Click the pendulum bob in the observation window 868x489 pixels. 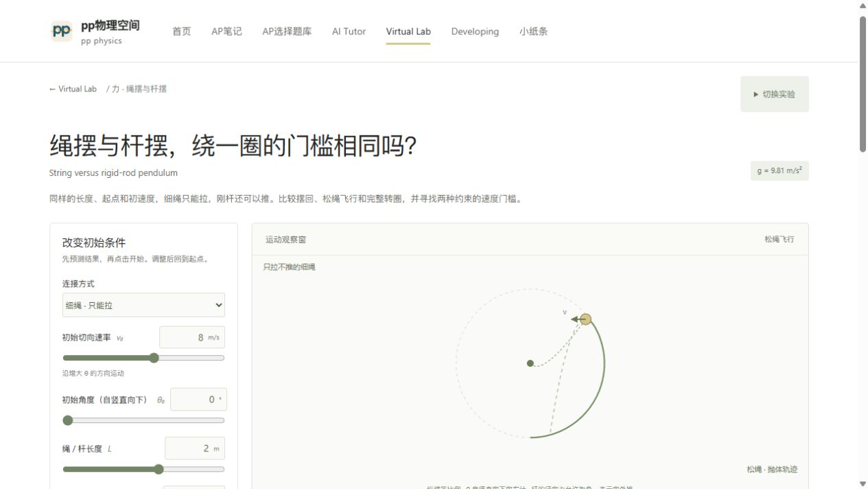[x=585, y=319]
